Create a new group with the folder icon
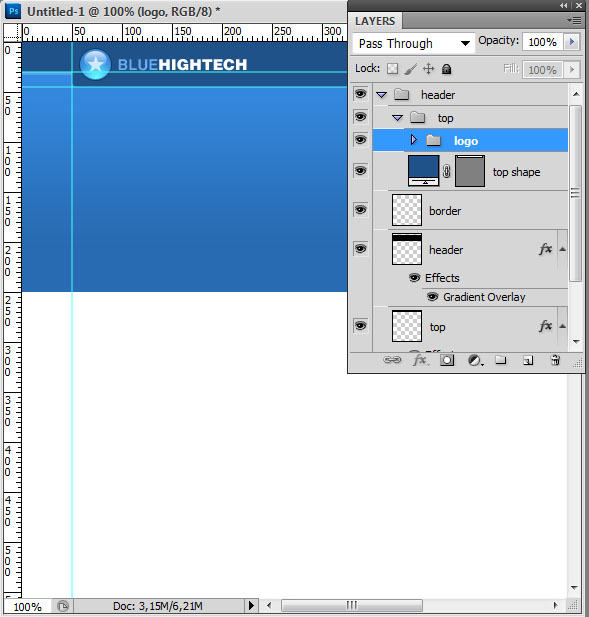 point(500,360)
